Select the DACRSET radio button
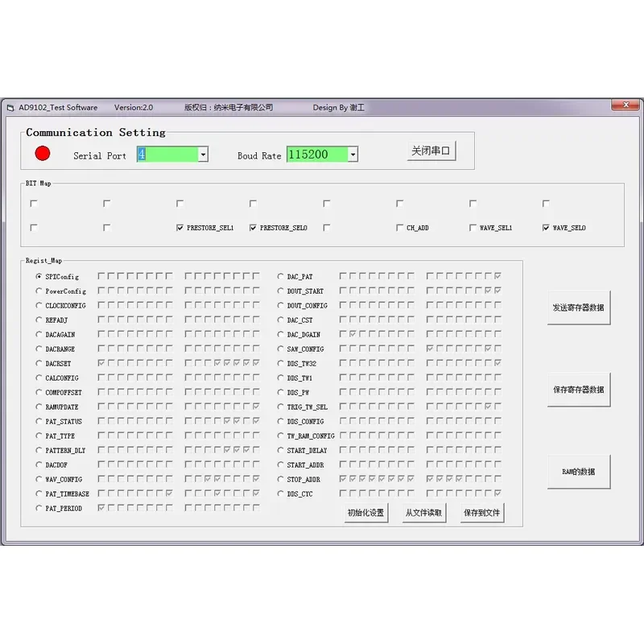Image resolution: width=644 pixels, height=644 pixels. [39, 363]
